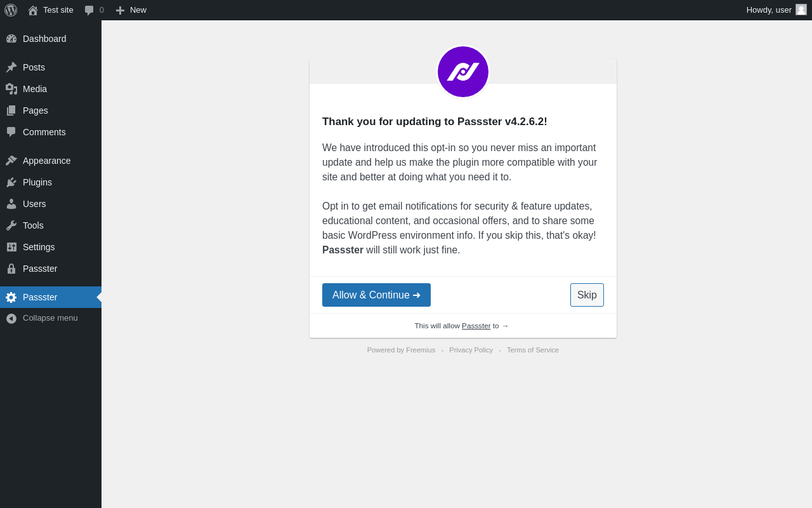Click the Appearance paintbrush icon

coord(11,161)
